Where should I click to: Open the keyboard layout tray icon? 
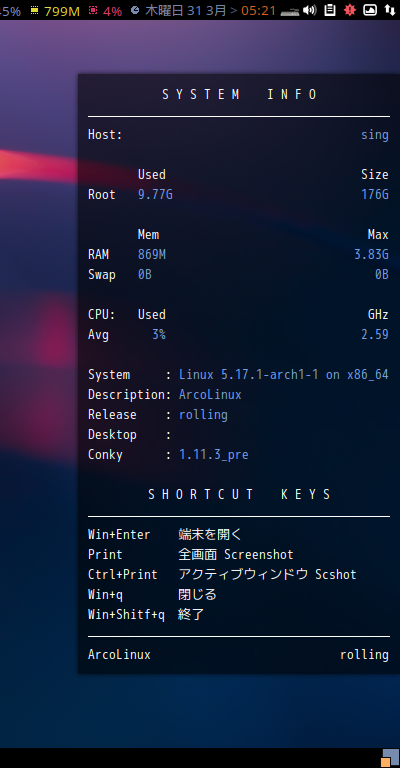[290, 10]
